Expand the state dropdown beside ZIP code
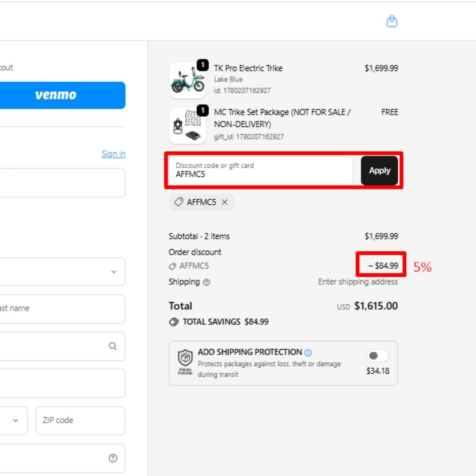The image size is (476, 476). 13,420
